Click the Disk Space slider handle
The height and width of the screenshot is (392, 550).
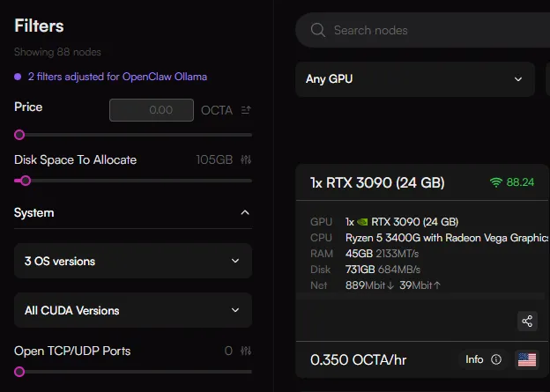click(x=26, y=181)
